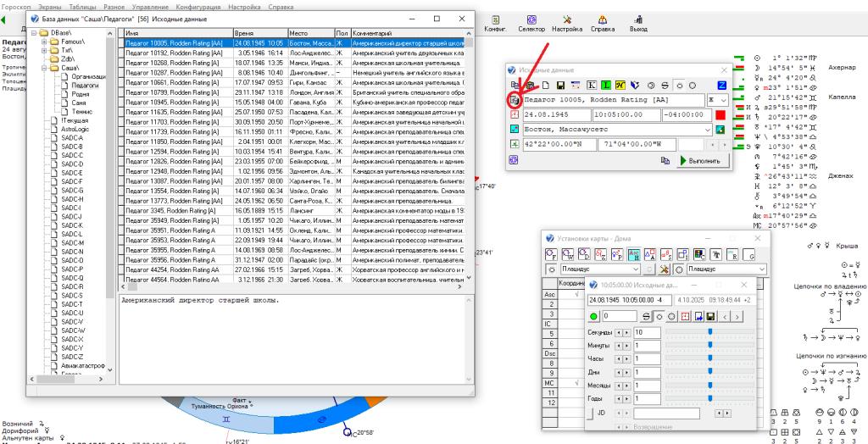Click the Селектор toolbar button
This screenshot has height=444, width=868.
coord(531,23)
